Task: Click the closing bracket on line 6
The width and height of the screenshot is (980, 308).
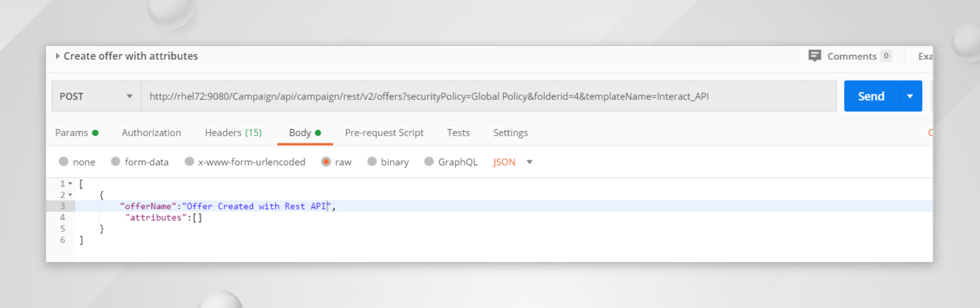Action: click(x=81, y=240)
